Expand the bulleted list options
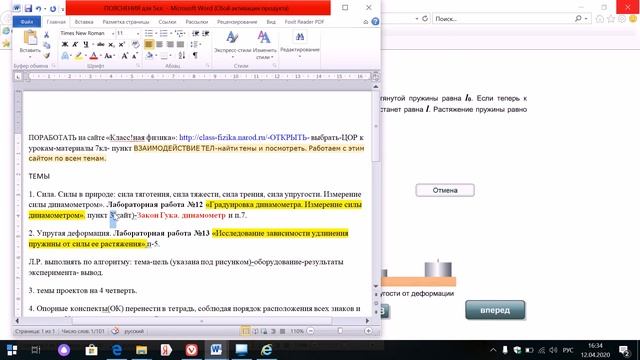Screen dimensions: 640x360 [156, 33]
